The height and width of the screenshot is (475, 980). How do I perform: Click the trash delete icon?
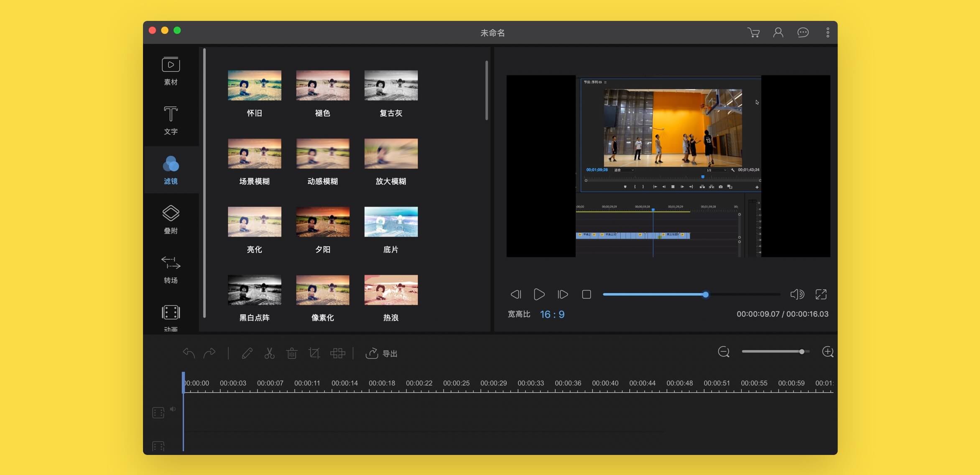click(x=292, y=354)
